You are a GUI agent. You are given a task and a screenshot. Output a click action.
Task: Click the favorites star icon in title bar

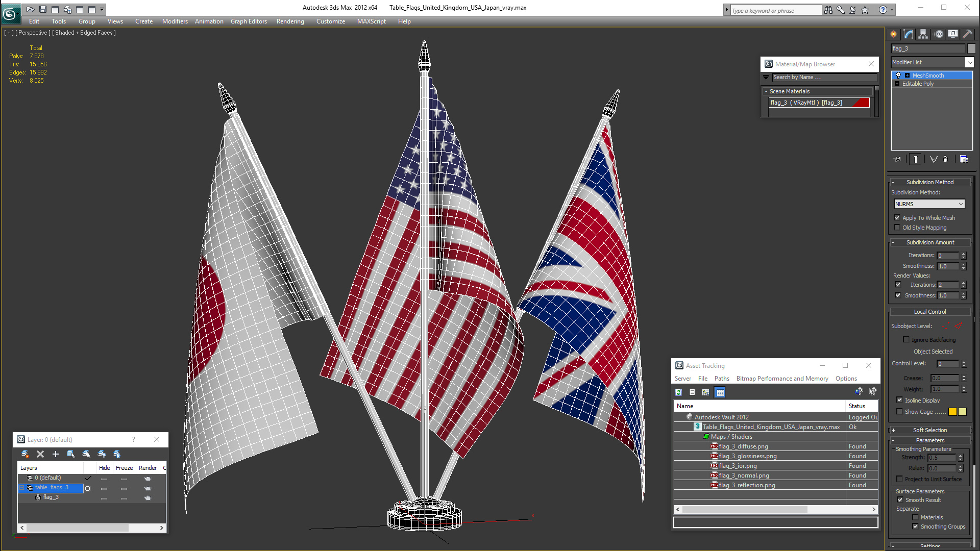pyautogui.click(x=865, y=10)
